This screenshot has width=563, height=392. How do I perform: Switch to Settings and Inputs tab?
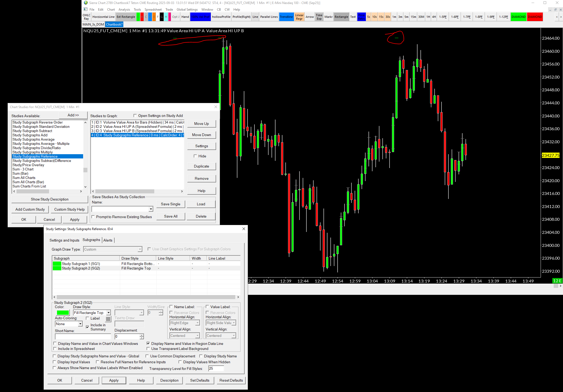pos(64,240)
